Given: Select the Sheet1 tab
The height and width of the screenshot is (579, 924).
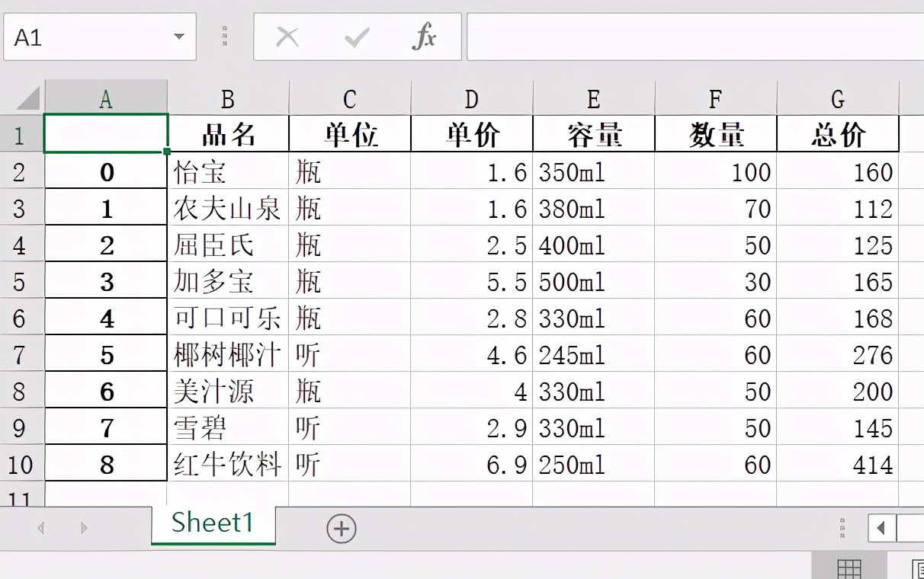Looking at the screenshot, I should click(213, 523).
